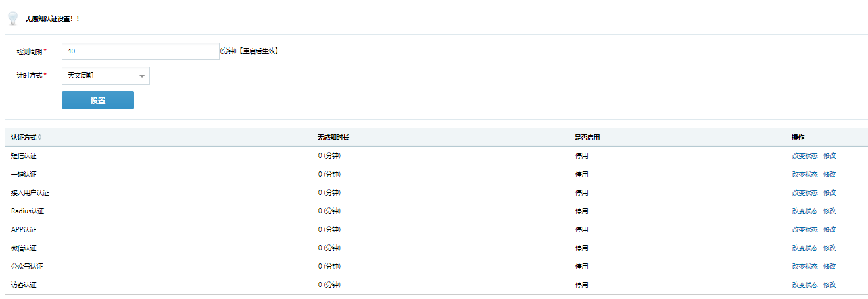
Task: Click 修改 for Radius认证
Action: [830, 211]
